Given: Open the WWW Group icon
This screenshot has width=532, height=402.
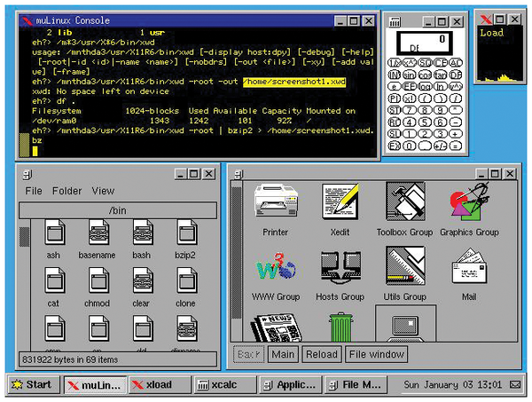Looking at the screenshot, I should click(276, 266).
